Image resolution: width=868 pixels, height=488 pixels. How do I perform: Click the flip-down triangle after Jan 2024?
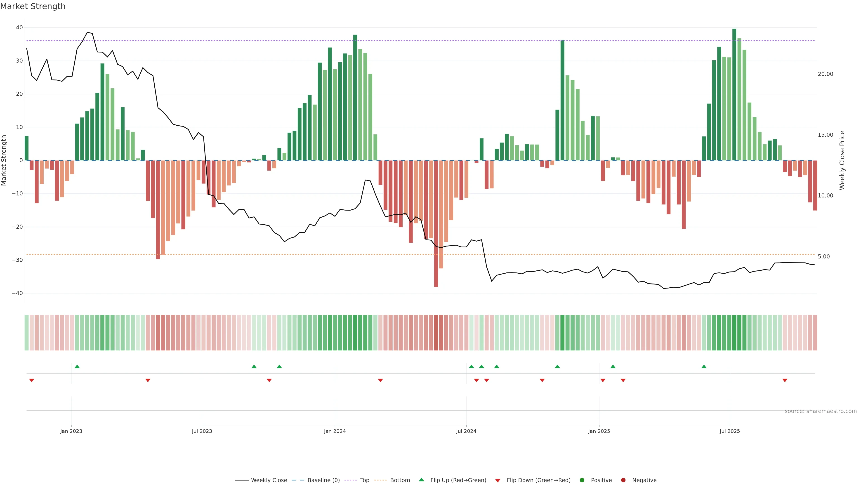pos(380,380)
